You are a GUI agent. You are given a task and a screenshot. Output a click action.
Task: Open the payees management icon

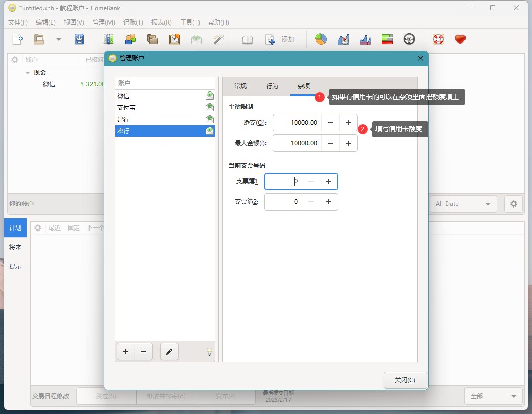(130, 39)
